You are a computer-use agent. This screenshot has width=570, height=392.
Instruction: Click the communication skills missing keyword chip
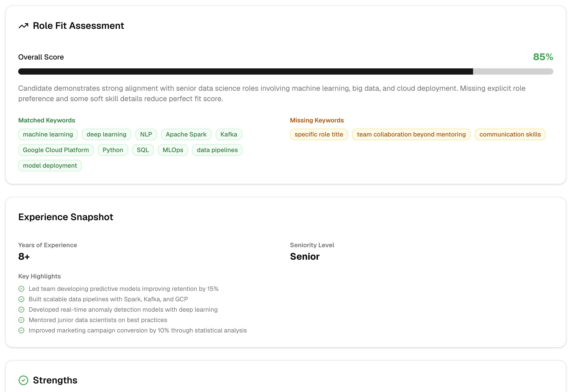(x=510, y=134)
